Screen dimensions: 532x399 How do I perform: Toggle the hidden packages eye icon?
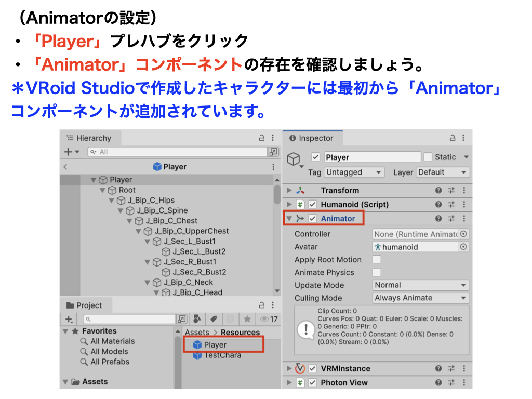269,320
